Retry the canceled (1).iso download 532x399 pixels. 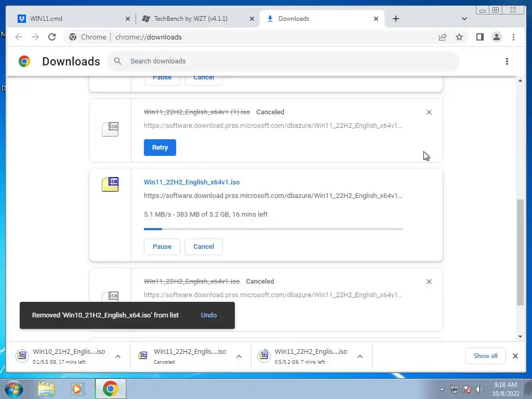[x=160, y=148]
